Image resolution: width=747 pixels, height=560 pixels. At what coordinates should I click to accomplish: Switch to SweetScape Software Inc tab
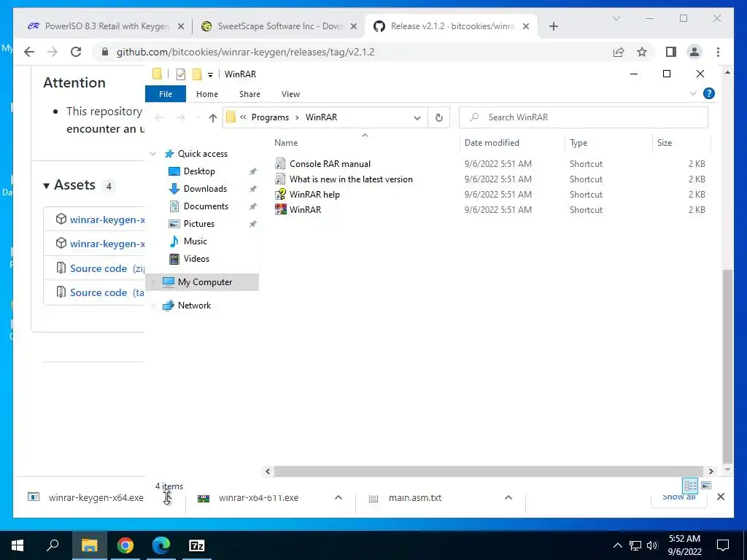tap(281, 26)
